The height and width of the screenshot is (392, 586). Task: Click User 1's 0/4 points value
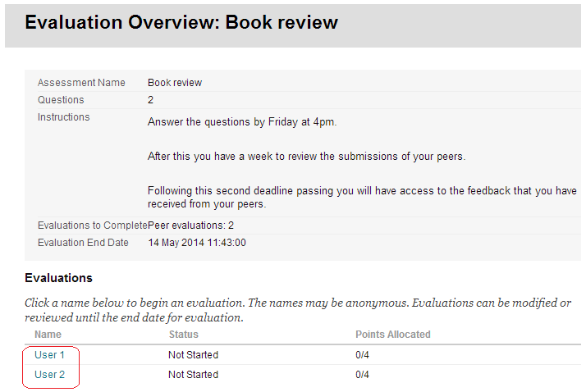tap(362, 355)
